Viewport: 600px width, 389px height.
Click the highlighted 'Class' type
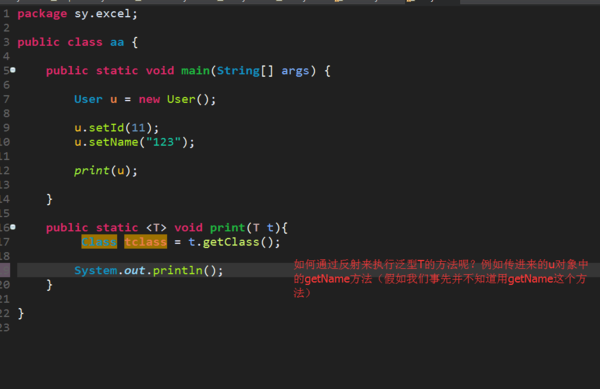99,242
